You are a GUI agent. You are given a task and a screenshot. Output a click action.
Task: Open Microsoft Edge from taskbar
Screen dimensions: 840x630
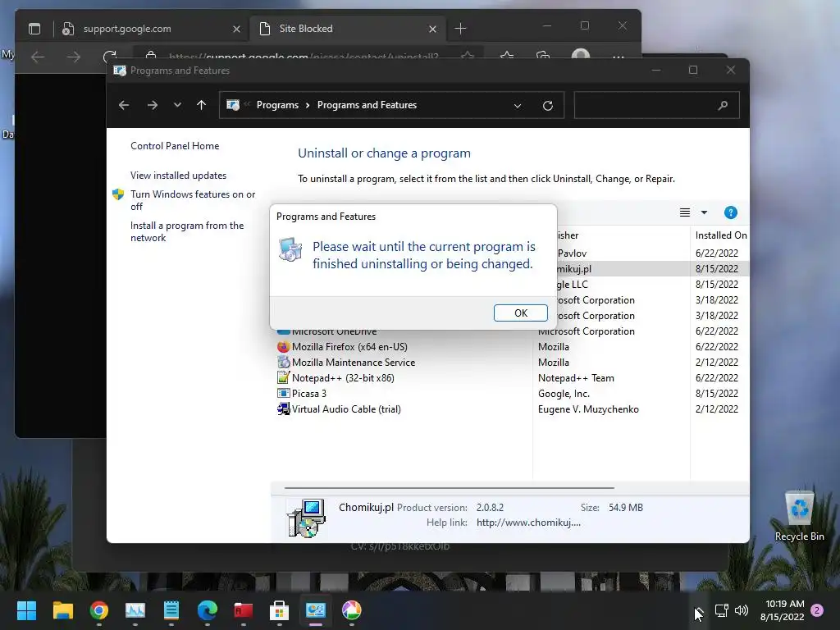(x=208, y=610)
